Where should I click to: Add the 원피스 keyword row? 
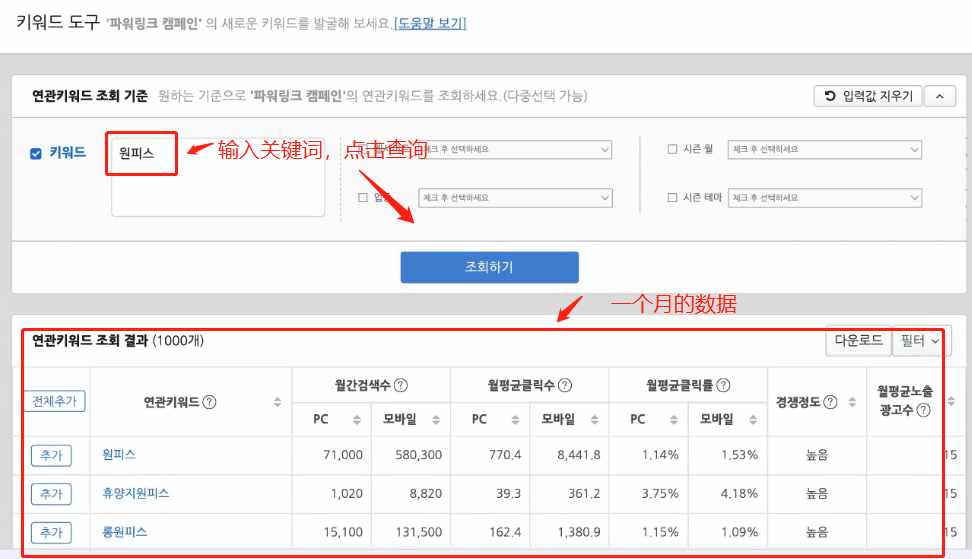pyautogui.click(x=51, y=456)
